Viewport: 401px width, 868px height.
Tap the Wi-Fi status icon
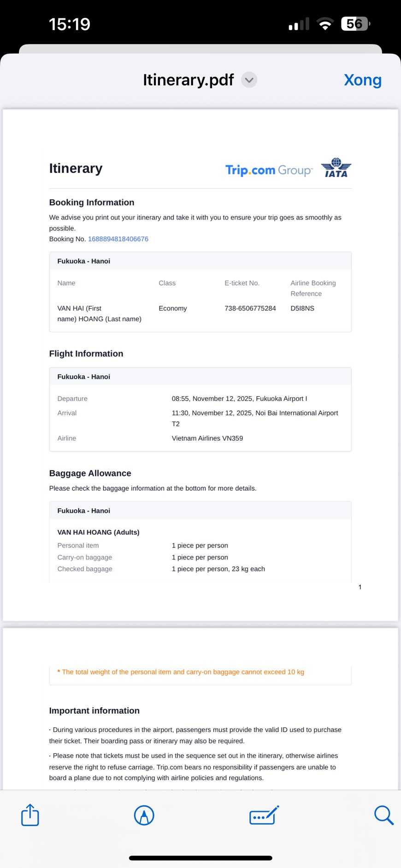pos(325,24)
